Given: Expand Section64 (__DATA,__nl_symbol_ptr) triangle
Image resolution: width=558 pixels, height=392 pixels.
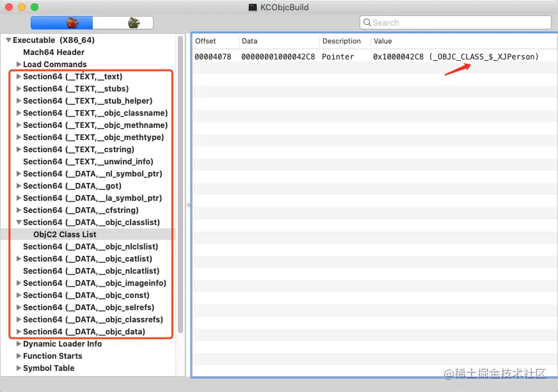Looking at the screenshot, I should (19, 173).
